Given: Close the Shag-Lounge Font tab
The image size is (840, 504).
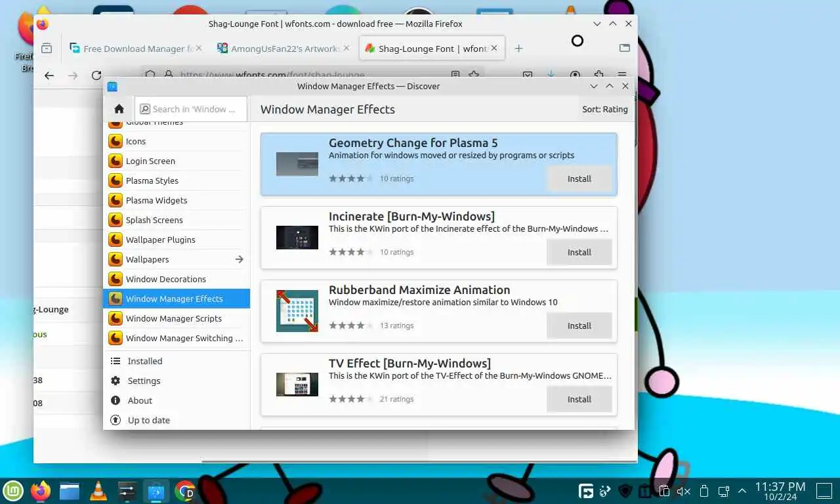Looking at the screenshot, I should (x=494, y=48).
